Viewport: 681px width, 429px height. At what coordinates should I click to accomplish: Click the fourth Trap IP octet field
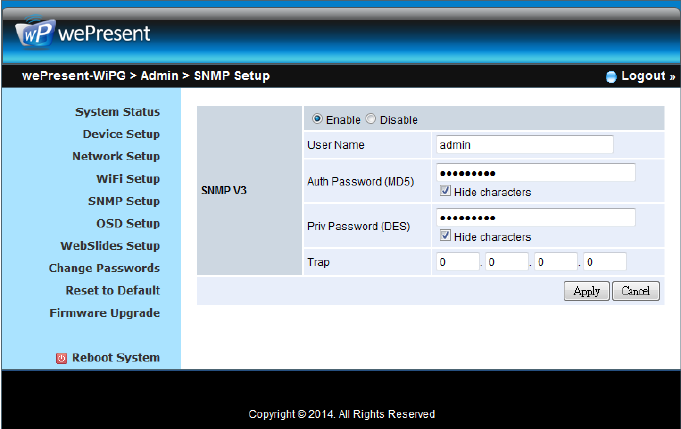605,262
